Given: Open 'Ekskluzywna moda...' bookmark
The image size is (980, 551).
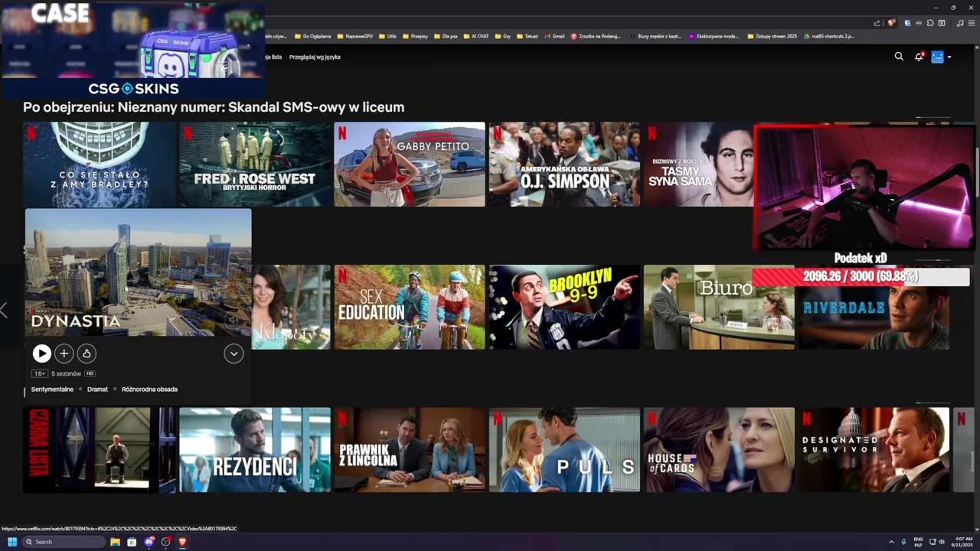Looking at the screenshot, I should (714, 36).
